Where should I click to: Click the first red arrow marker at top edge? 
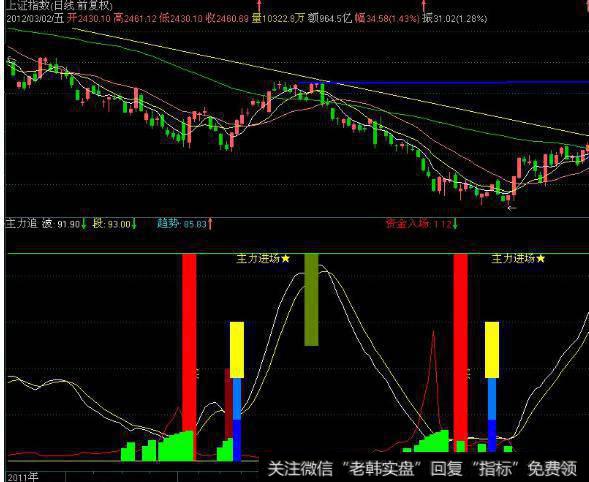259,5
